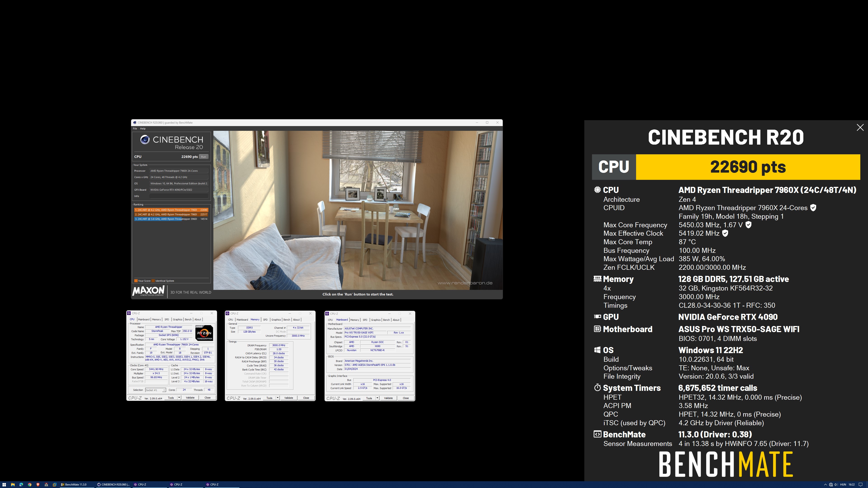This screenshot has width=868, height=488.
Task: Switch to the CINEBENCH R20.060 taskbar button
Action: pos(113,485)
